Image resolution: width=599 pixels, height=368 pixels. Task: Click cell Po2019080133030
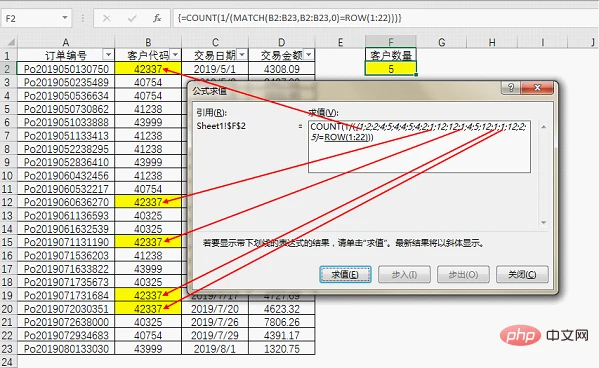pyautogui.click(x=66, y=349)
